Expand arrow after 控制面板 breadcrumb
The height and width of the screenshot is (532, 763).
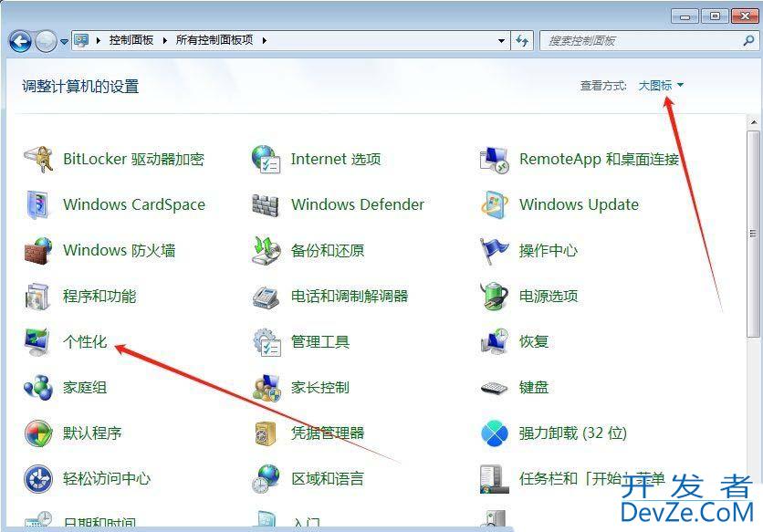164,40
